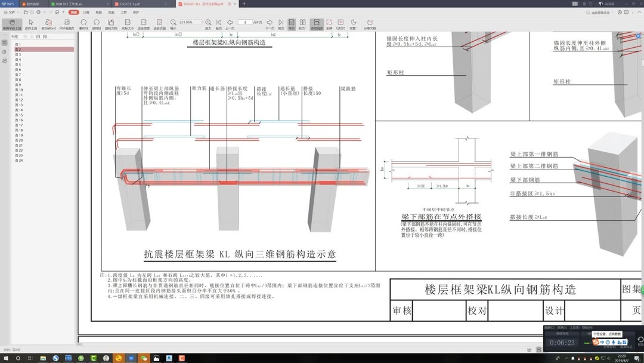This screenshot has width=644, height=363.
Task: Jump to the last page
Action: pyautogui.click(x=281, y=24)
